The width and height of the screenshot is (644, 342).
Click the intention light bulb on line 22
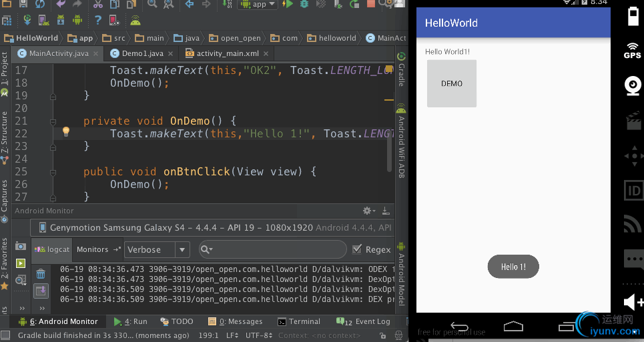pyautogui.click(x=65, y=131)
